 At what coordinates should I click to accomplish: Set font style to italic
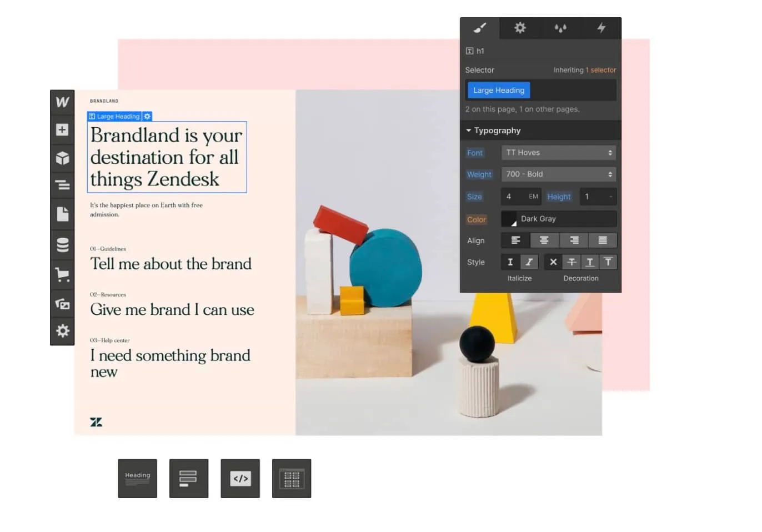pyautogui.click(x=529, y=262)
